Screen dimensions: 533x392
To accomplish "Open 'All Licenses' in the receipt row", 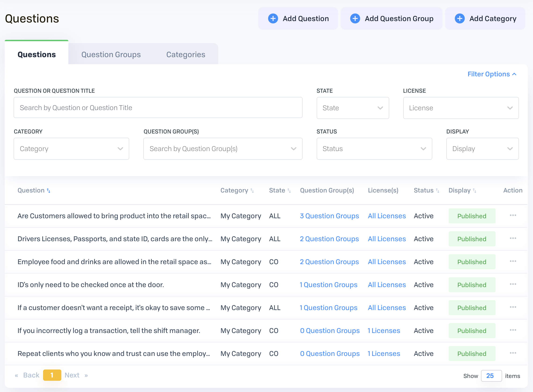I will tap(387, 308).
